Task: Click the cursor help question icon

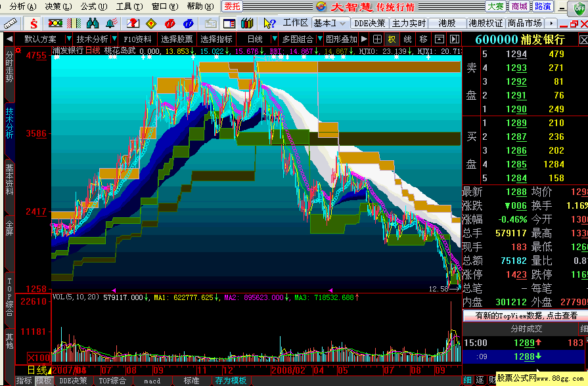Action: point(269,23)
